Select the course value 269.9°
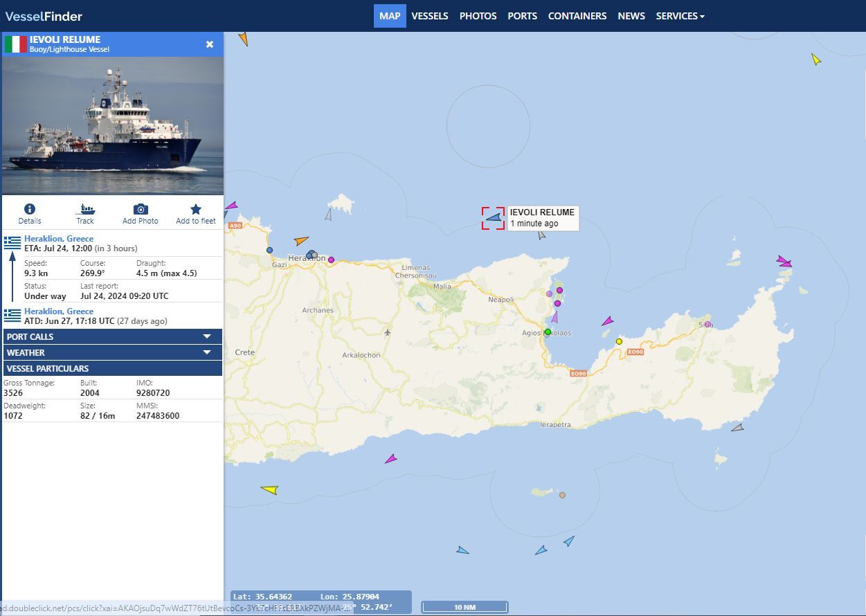The height and width of the screenshot is (616, 866). 93,273
